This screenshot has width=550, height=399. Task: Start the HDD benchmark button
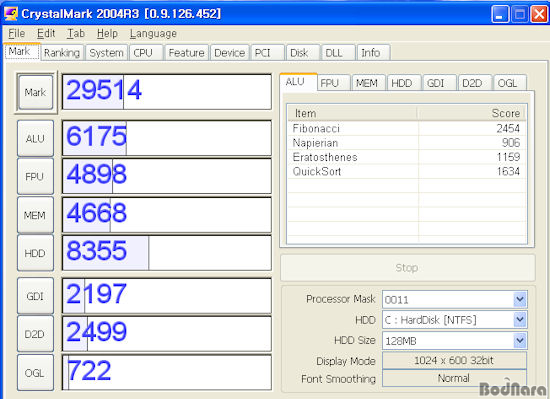[x=35, y=253]
